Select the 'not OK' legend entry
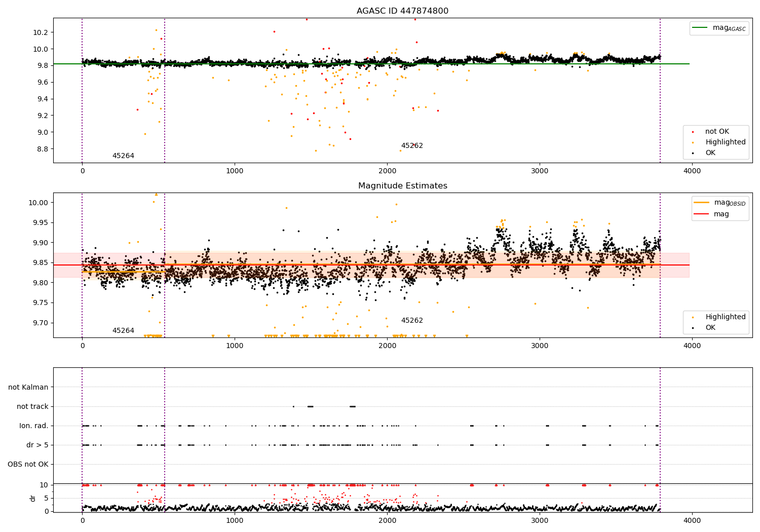This screenshot has width=760, height=532. pyautogui.click(x=717, y=132)
